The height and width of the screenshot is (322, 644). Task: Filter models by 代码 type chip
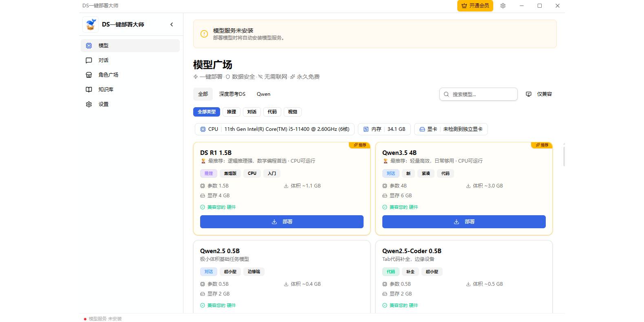click(272, 112)
